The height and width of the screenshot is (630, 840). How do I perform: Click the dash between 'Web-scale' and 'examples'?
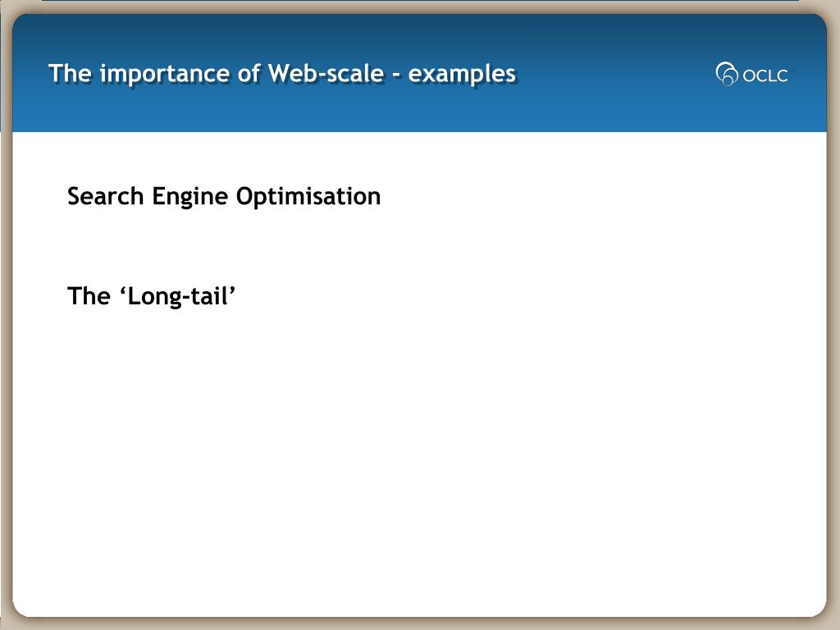pos(396,75)
